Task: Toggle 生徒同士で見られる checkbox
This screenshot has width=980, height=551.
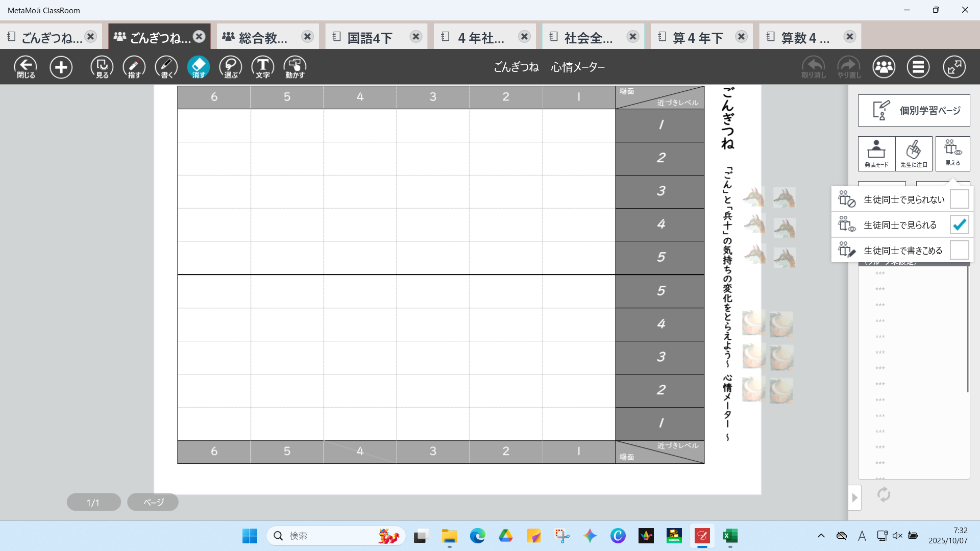Action: [x=959, y=225]
